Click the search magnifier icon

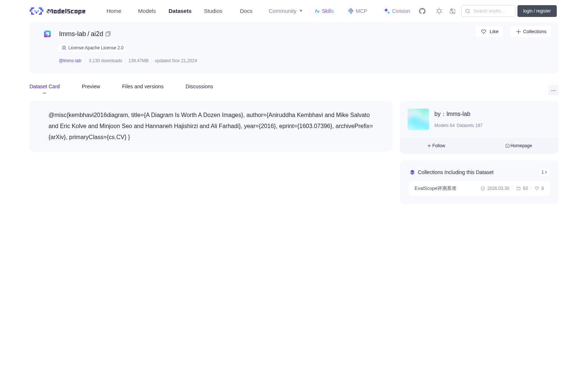(467, 11)
